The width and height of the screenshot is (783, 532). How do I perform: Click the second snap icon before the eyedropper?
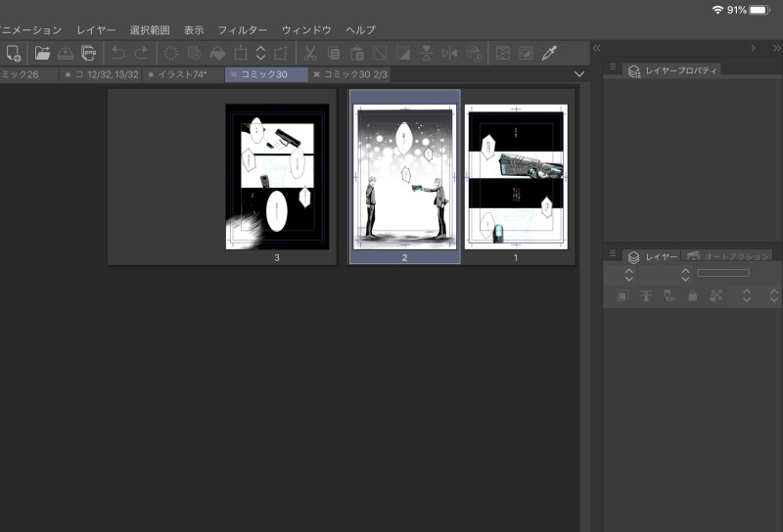tap(526, 53)
